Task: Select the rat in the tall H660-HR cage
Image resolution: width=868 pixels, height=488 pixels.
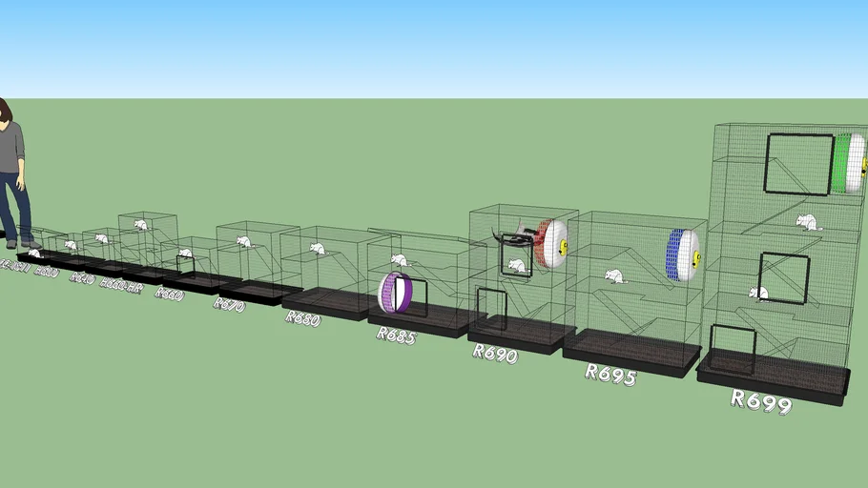Action: (140, 225)
